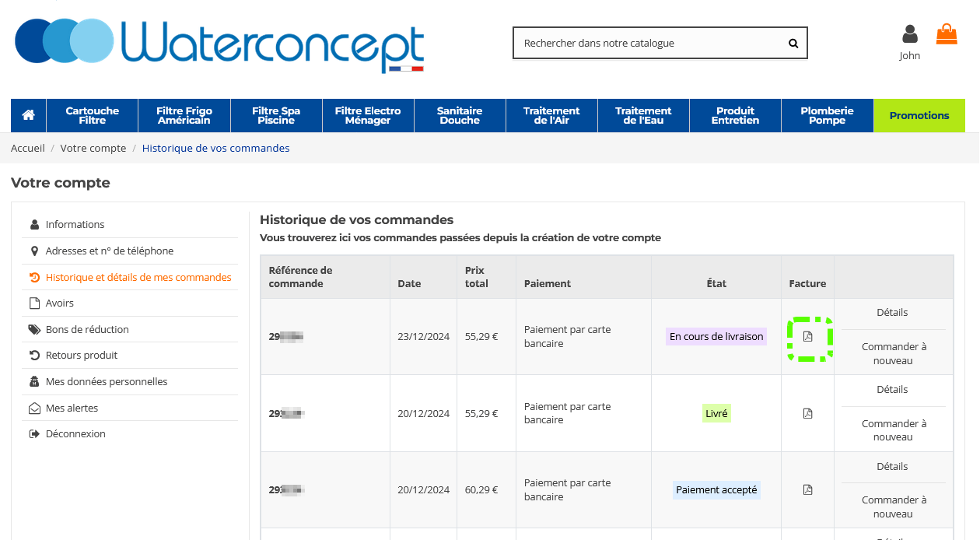Open Mes alertes in sidebar
The height and width of the screenshot is (540, 980).
point(72,409)
